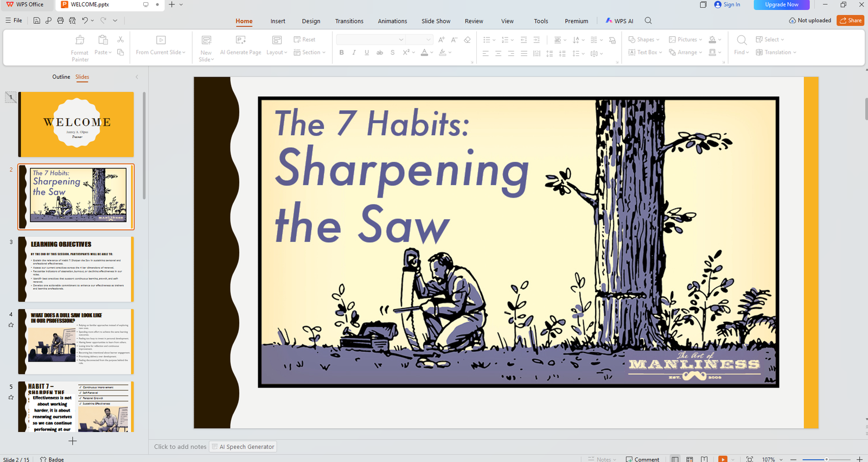Screen dimensions: 868x462
Task: Open the Paste dropdown
Action: (x=103, y=52)
